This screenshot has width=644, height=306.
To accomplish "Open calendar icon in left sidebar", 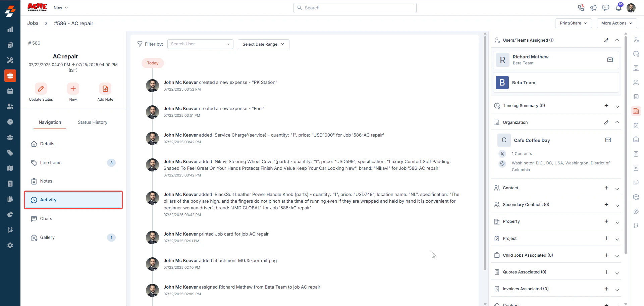I will click(10, 91).
